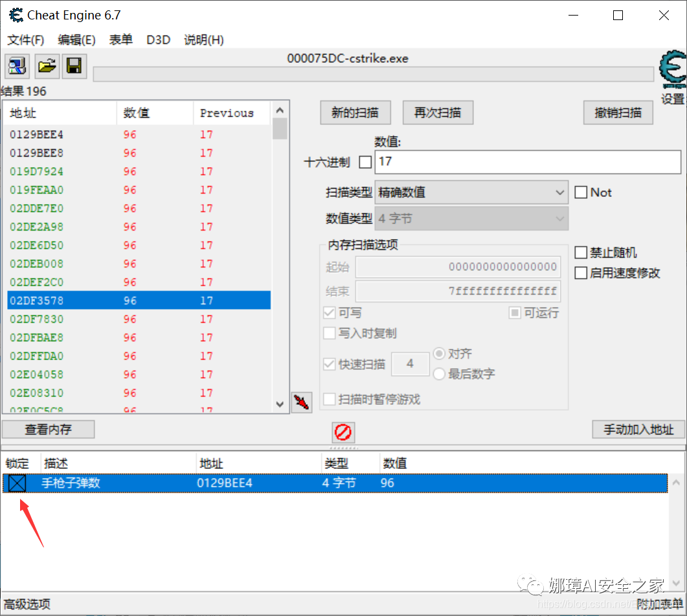The image size is (687, 616).
Task: Select result address 02E08310
Action: tap(36, 393)
